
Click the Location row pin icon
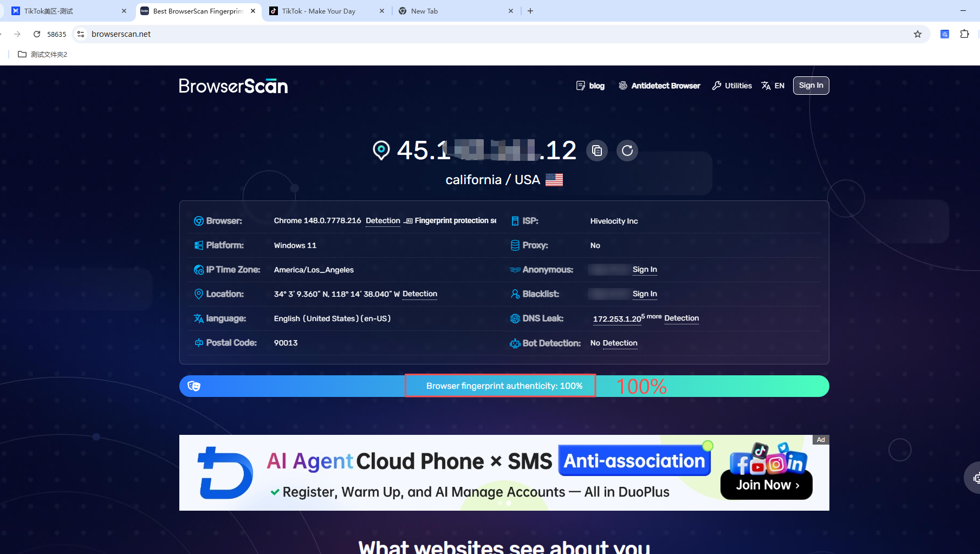[199, 294]
